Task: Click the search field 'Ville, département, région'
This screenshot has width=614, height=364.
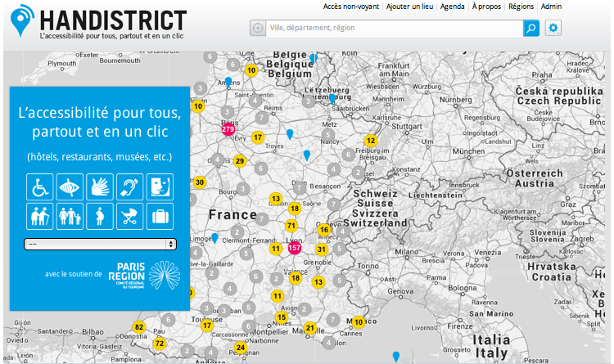Action: coord(395,28)
